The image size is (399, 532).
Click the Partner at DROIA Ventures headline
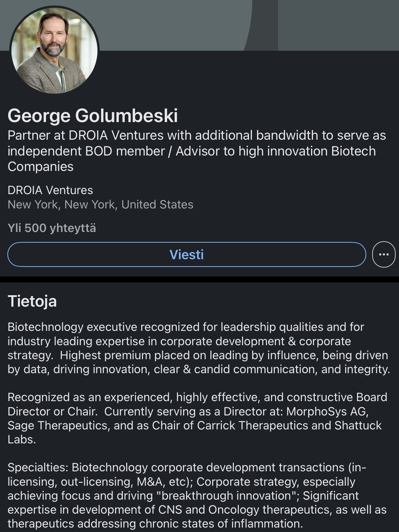[197, 151]
